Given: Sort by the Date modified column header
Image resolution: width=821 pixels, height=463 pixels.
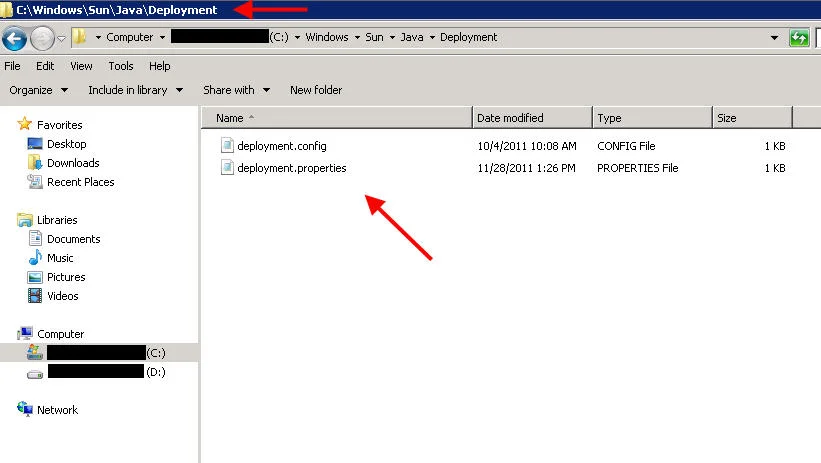Looking at the screenshot, I should (532, 118).
